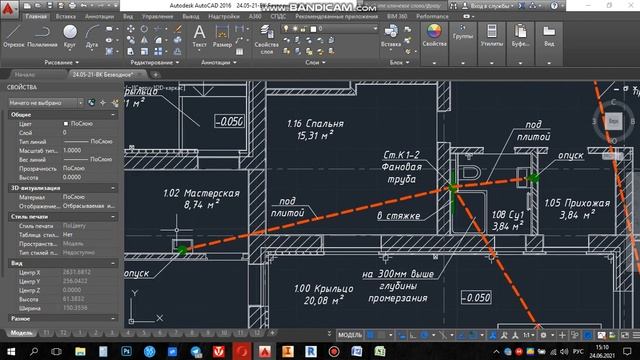The width and height of the screenshot is (640, 360).
Task: Select the Полилиния polyline tool
Action: tap(42, 36)
